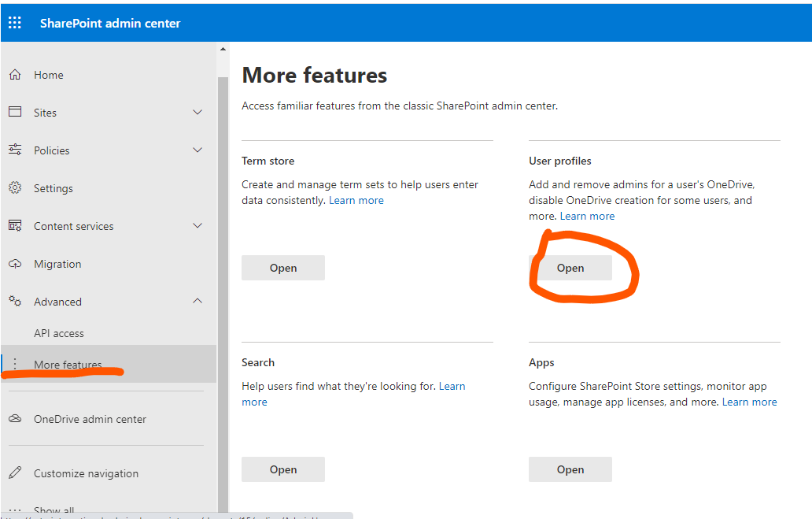Screen dimensions: 812x519
Task: Click the Migration cloud upload icon
Action: [15, 264]
